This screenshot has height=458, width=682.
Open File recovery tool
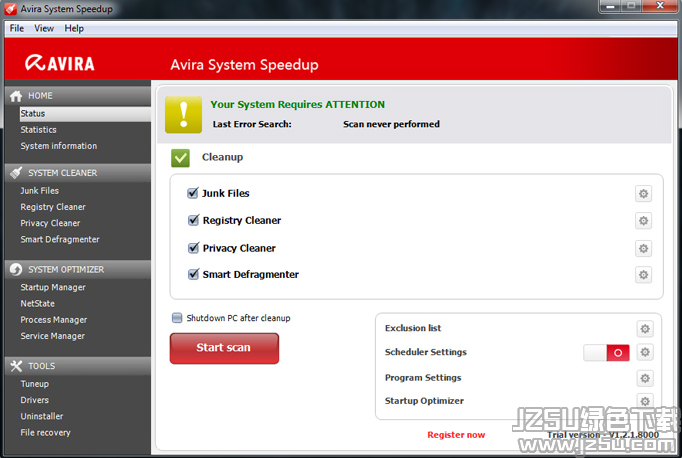coord(46,432)
